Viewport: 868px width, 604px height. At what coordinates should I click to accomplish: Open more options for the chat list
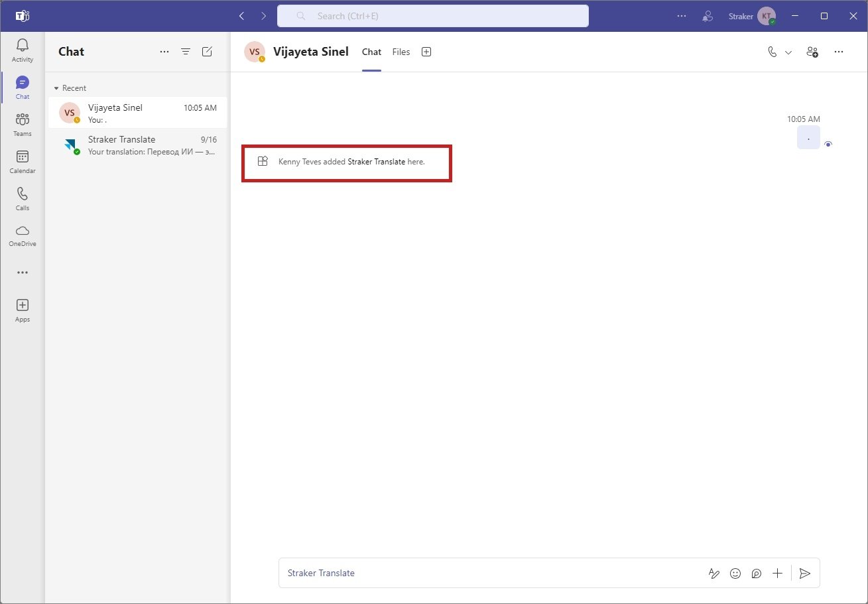[164, 51]
